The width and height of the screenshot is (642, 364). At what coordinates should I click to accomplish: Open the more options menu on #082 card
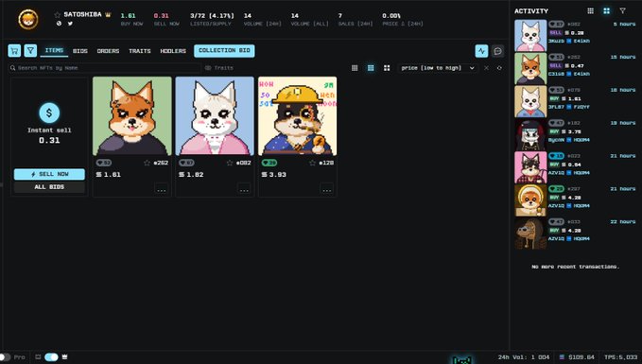tap(244, 190)
